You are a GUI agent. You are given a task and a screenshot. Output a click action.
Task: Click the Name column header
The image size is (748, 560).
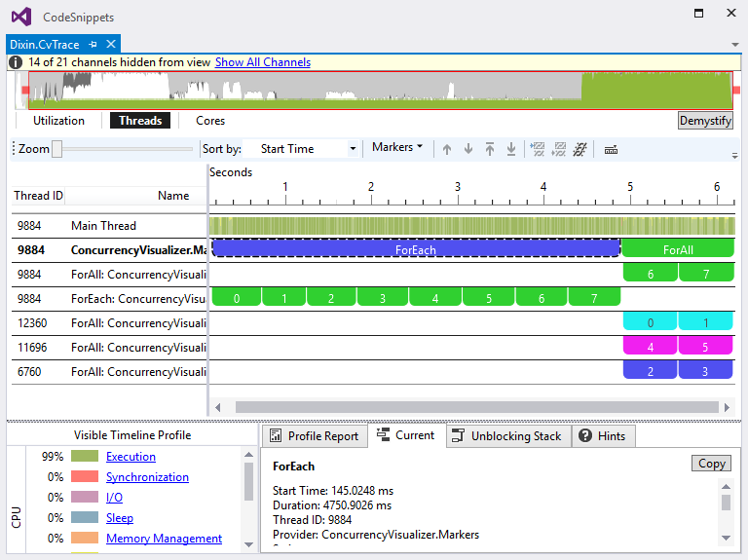coord(173,196)
